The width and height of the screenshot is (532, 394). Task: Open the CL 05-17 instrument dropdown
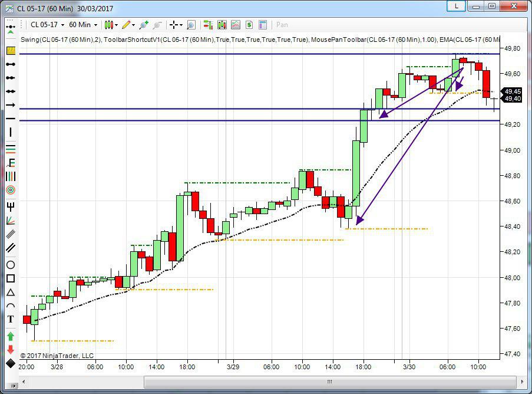47,25
